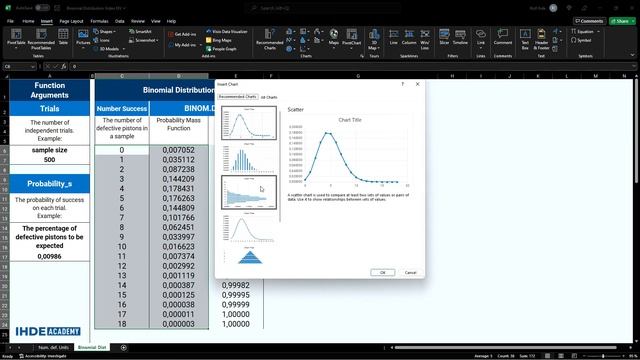
Task: Click the Icons button in Illustrations
Action: (101, 40)
